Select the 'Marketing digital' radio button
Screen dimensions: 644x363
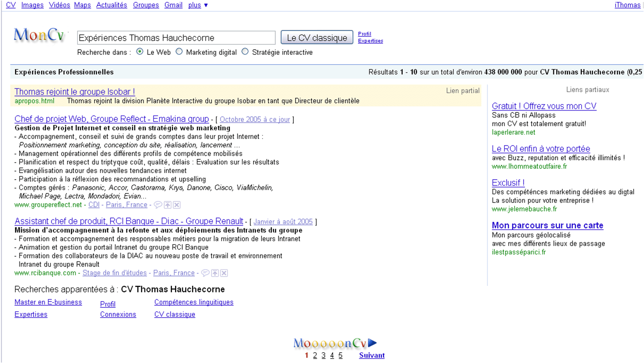tap(179, 52)
